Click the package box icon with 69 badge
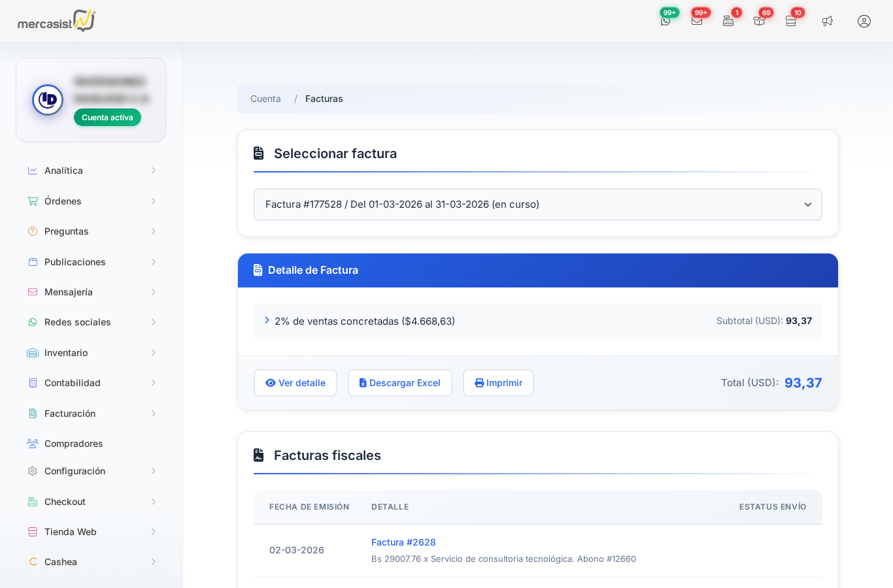893x588 pixels. point(759,21)
